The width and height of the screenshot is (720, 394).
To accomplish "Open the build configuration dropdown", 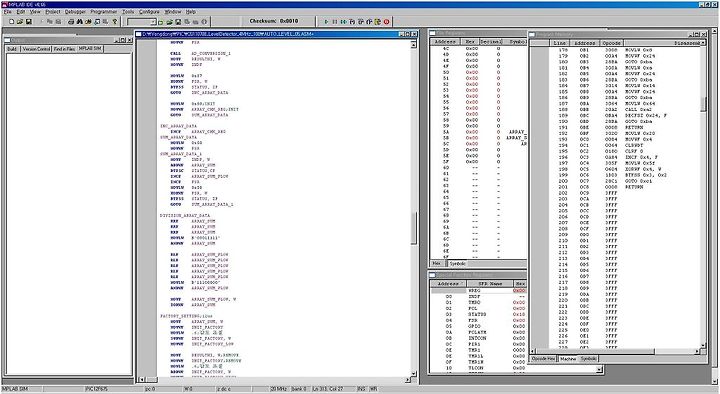I will [x=153, y=22].
